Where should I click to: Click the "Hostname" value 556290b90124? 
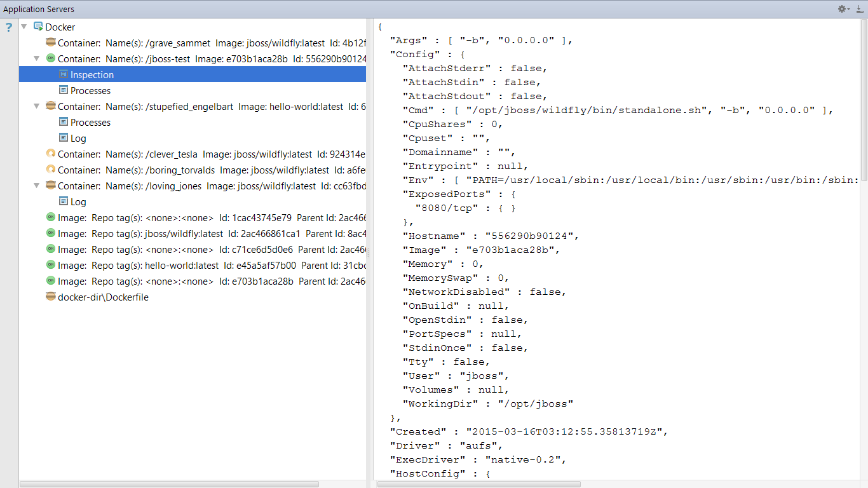(531, 236)
